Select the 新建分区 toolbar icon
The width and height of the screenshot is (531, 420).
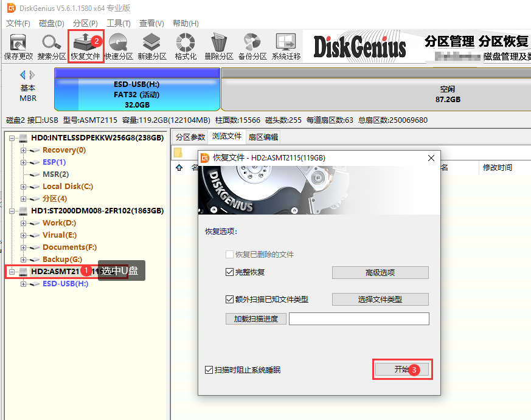[x=151, y=46]
